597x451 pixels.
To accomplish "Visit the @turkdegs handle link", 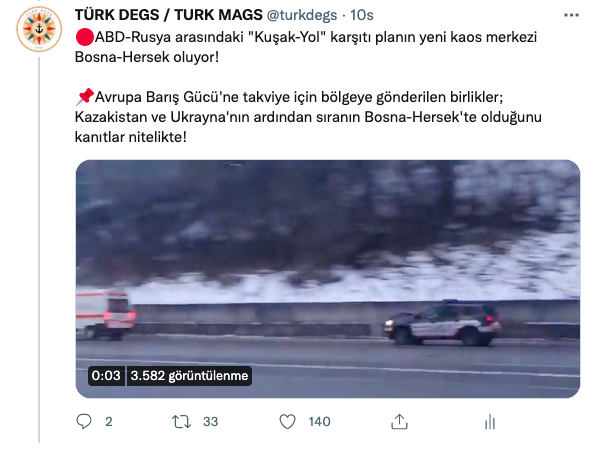I will point(302,15).
